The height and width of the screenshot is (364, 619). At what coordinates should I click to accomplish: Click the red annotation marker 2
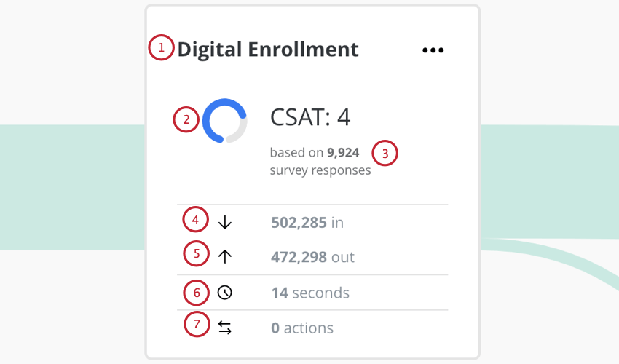point(186,119)
